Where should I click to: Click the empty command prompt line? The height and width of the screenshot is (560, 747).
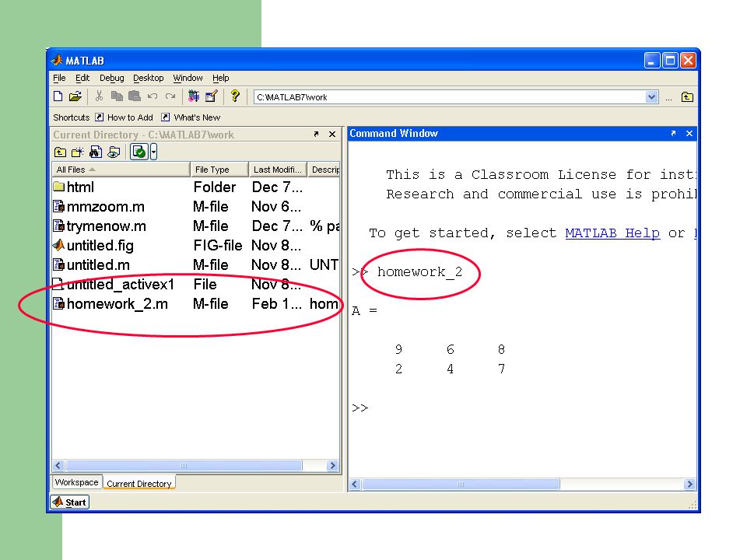[522, 408]
